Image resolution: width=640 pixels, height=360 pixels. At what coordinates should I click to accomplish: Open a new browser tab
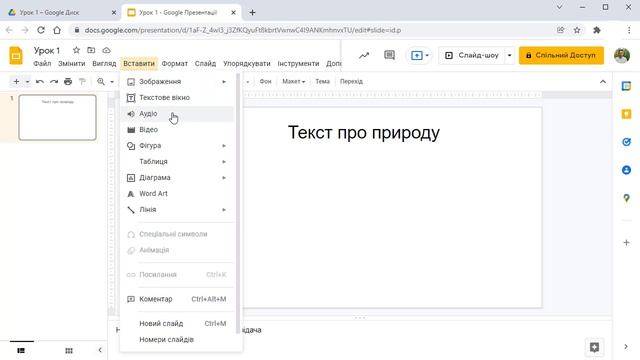coord(252,13)
